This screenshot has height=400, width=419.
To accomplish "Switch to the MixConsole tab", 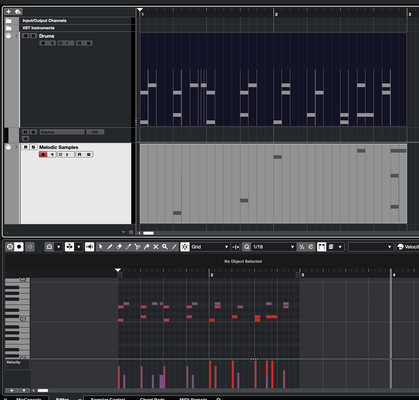I will pos(29,399).
